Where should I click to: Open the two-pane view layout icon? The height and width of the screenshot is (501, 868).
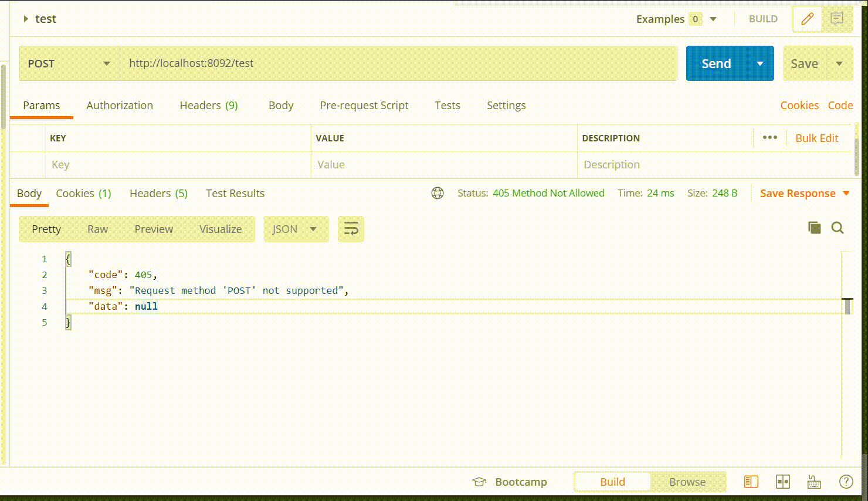coord(783,482)
